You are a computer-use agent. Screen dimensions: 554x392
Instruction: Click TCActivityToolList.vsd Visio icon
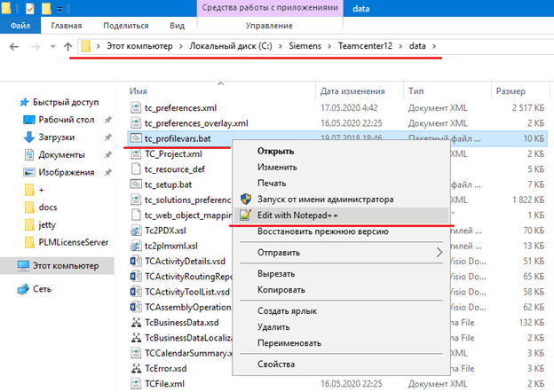tap(136, 292)
